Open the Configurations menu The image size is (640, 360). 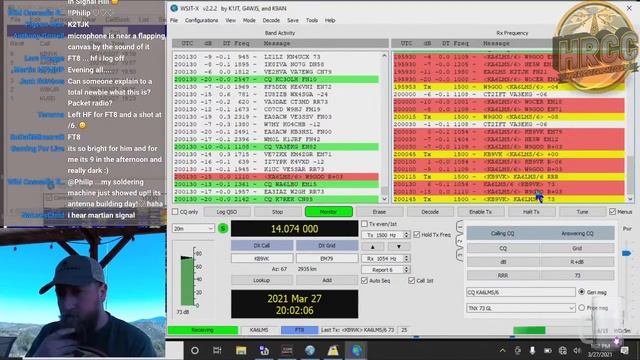coord(201,20)
